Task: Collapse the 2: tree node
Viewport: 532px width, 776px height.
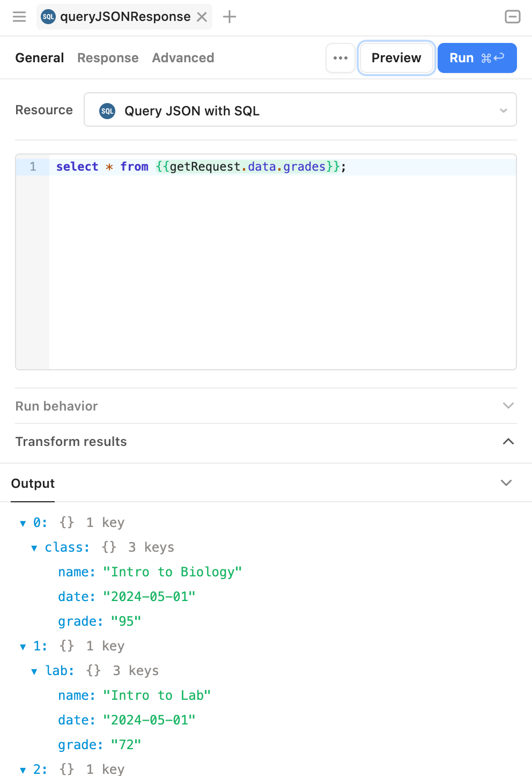Action: pos(23,770)
